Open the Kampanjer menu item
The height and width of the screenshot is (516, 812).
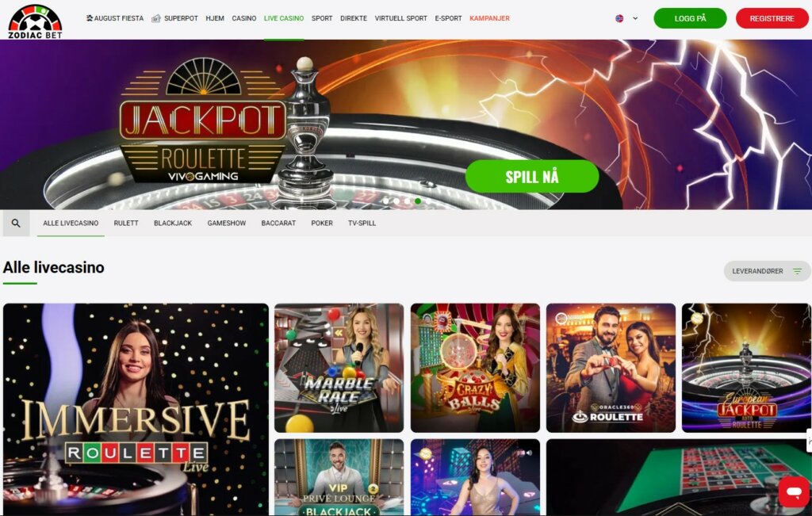tap(489, 18)
